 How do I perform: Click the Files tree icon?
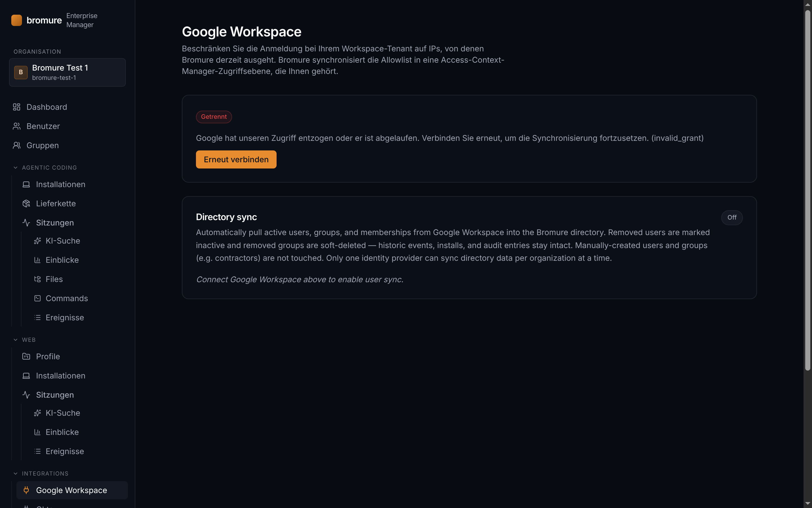point(37,279)
